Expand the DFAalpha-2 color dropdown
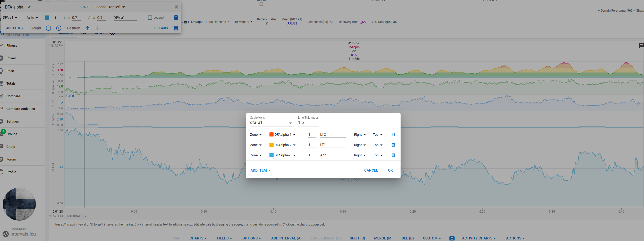The width and height of the screenshot is (644, 241). coord(282,145)
